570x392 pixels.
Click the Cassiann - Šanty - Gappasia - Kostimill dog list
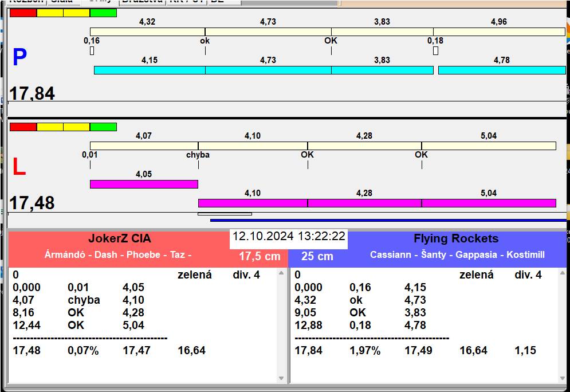[x=457, y=254]
